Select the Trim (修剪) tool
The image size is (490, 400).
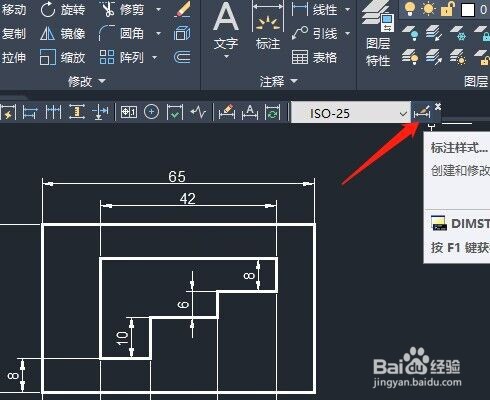tap(122, 10)
